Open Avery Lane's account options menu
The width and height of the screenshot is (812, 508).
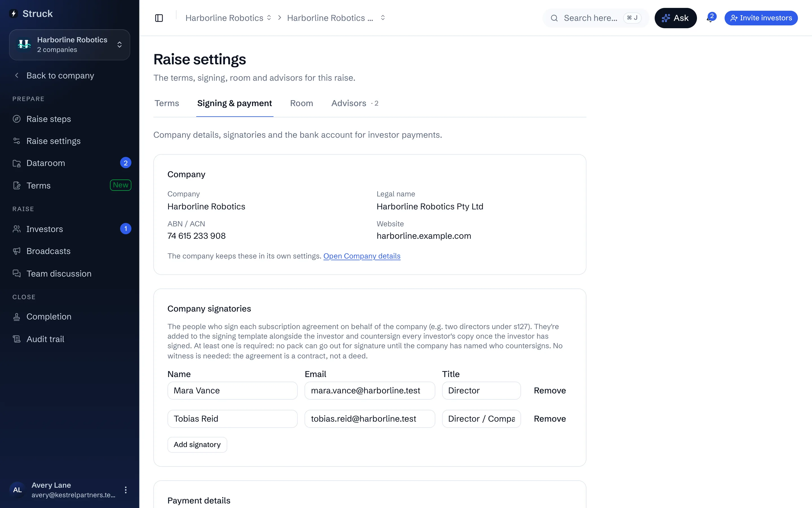click(x=125, y=490)
